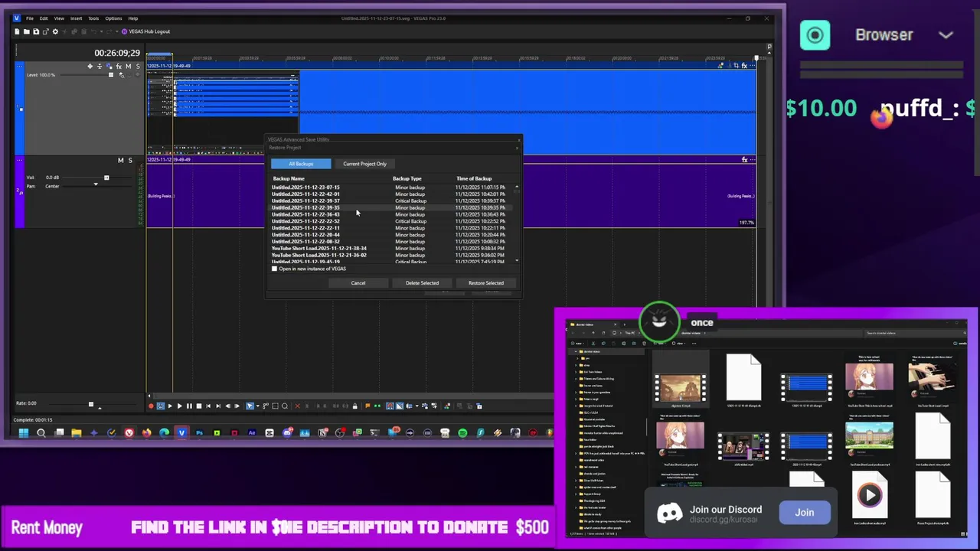Click the red Delete X icon
Image resolution: width=980 pixels, height=551 pixels.
(x=298, y=406)
